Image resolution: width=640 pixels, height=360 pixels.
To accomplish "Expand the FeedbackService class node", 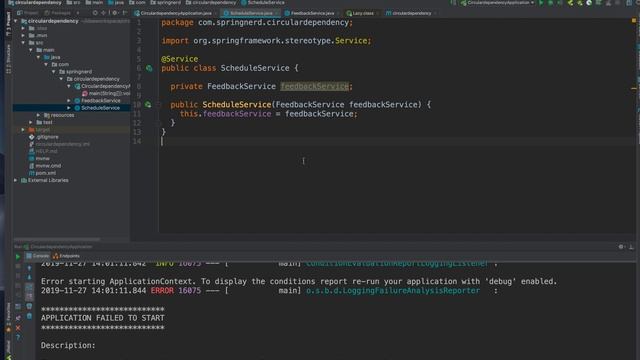I will 69,100.
